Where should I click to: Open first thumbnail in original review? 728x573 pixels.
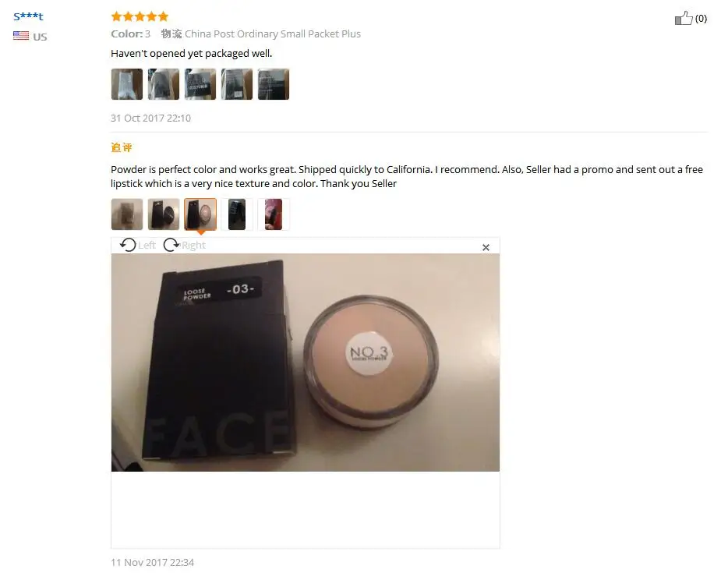(127, 84)
